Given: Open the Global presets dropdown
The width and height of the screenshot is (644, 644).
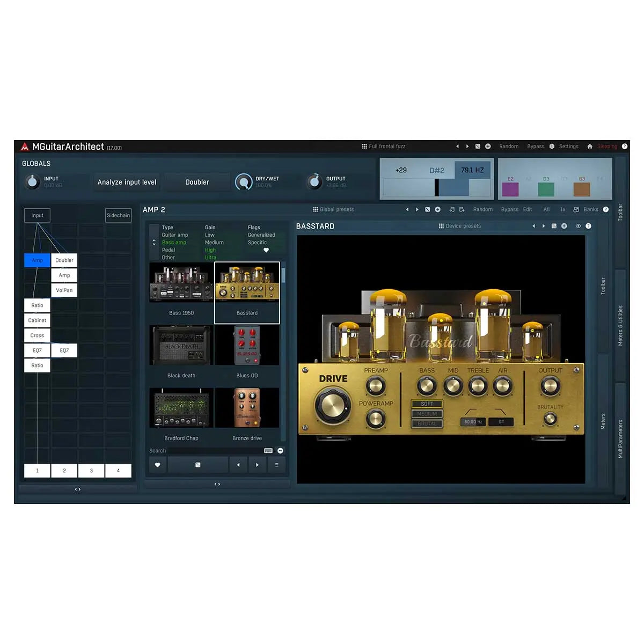Looking at the screenshot, I should point(333,210).
